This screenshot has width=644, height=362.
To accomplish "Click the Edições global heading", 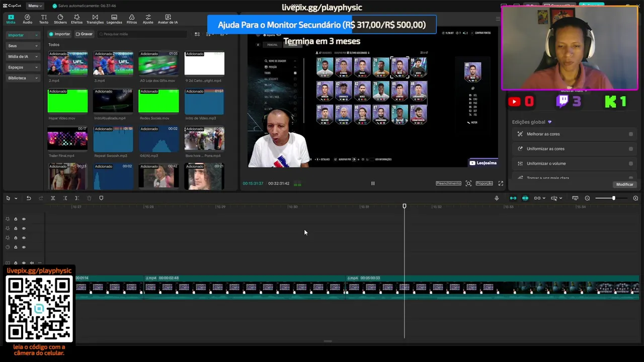I will pyautogui.click(x=528, y=122).
